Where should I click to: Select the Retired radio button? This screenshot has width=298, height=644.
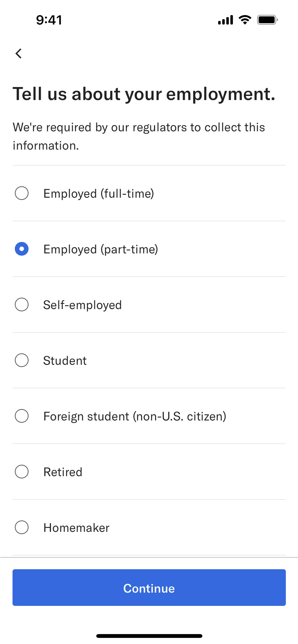(x=22, y=472)
